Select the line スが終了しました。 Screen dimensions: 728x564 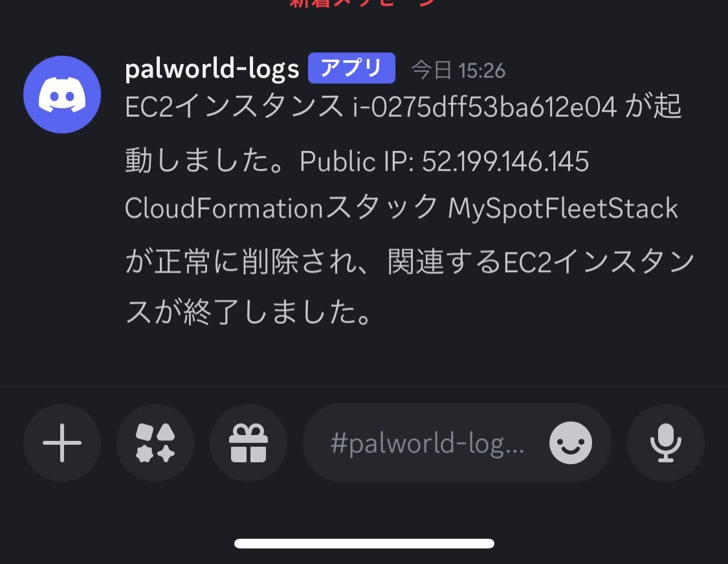pyautogui.click(x=248, y=311)
